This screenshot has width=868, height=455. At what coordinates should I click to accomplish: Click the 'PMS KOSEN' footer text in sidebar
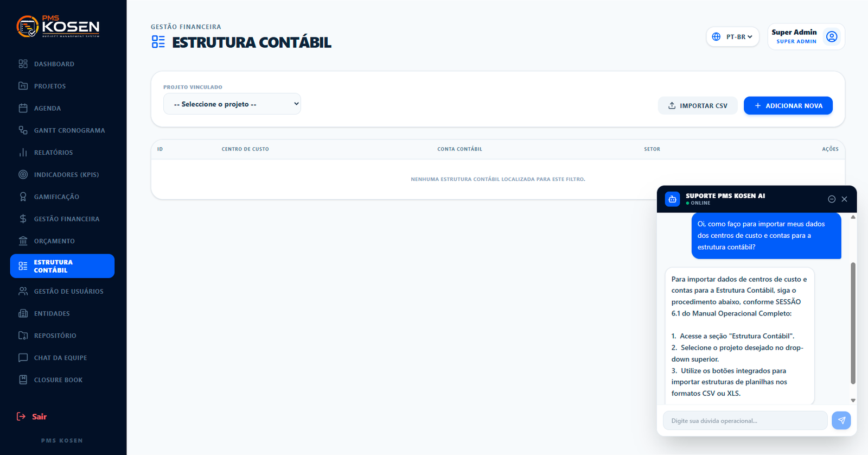[x=62, y=440]
